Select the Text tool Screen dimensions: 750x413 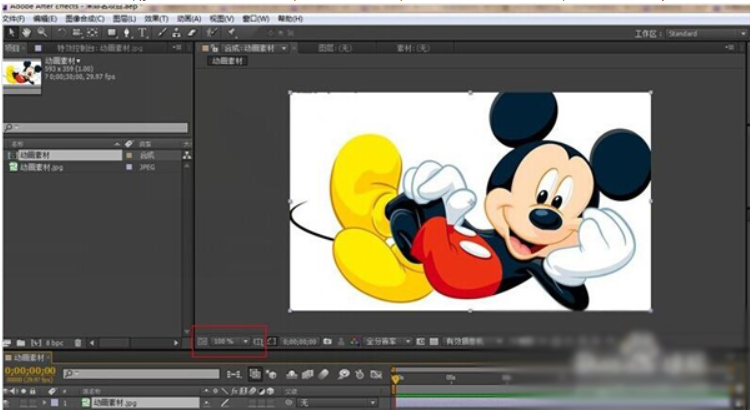coord(143,33)
